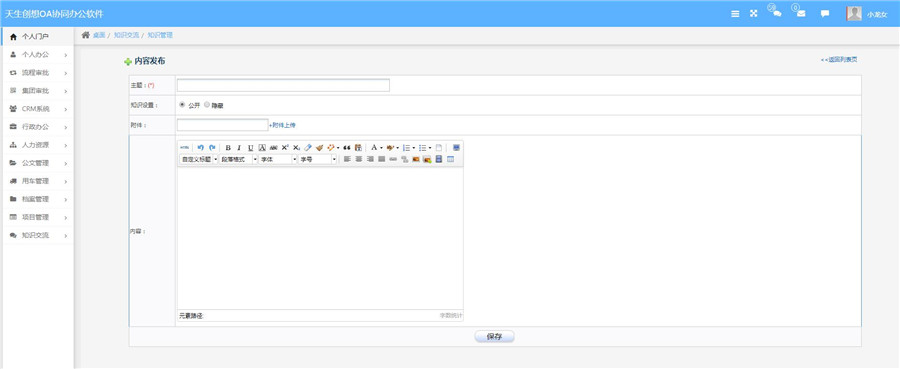Image resolution: width=900 pixels, height=369 pixels.
Task: Click the insert video film icon
Action: (x=439, y=159)
